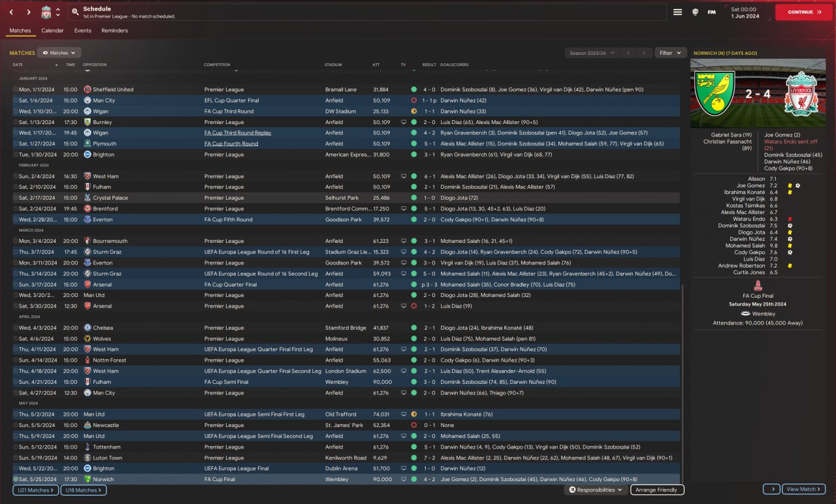This screenshot has width=836, height=504.
Task: Open the hamburger menu icon
Action: tap(678, 12)
